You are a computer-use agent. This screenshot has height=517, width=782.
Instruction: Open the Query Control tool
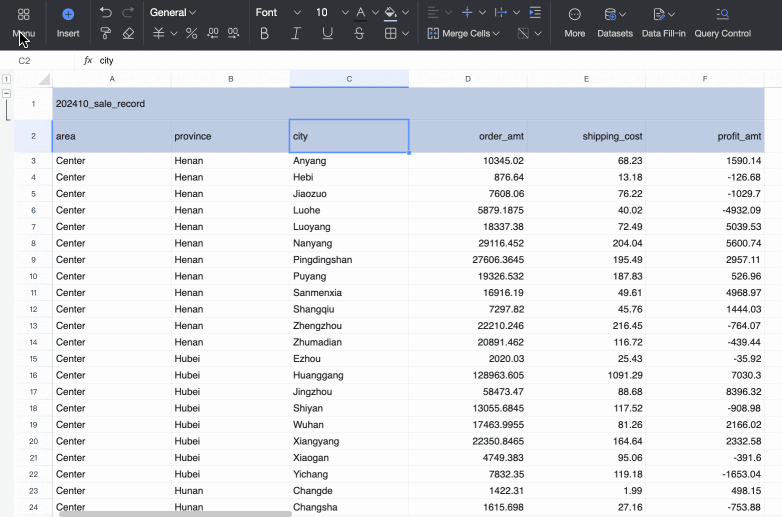pyautogui.click(x=722, y=14)
